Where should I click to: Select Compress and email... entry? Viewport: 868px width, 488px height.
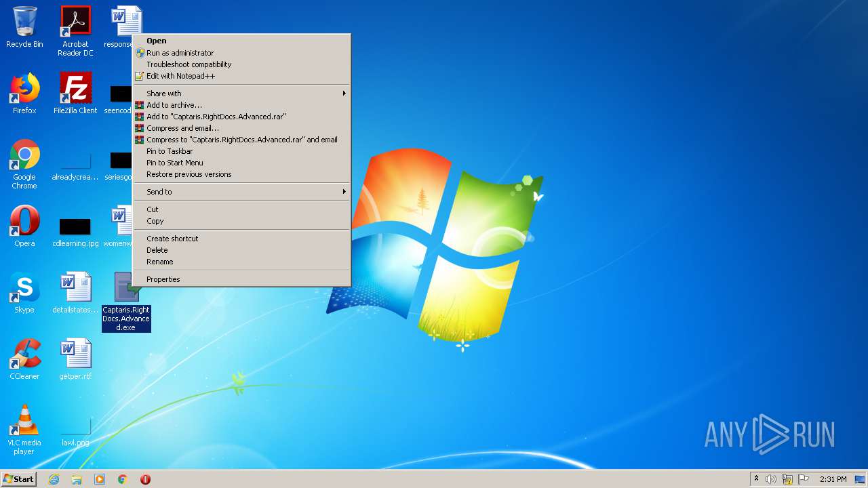[241, 128]
